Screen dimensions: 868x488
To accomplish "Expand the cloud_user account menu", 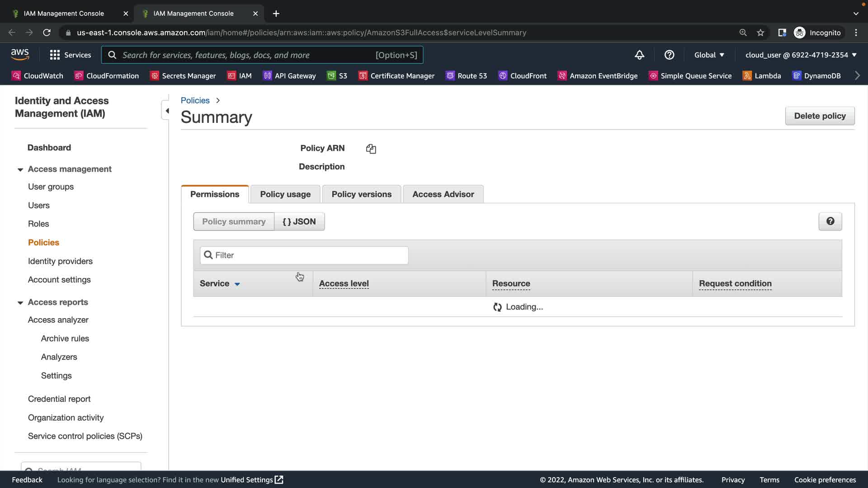I will [x=801, y=55].
